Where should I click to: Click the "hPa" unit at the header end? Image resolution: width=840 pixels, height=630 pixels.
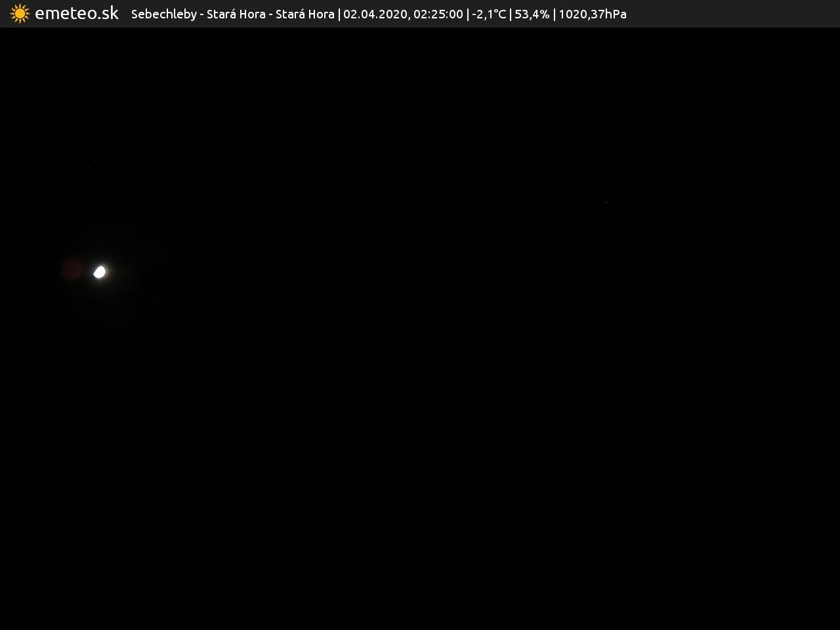pyautogui.click(x=616, y=14)
